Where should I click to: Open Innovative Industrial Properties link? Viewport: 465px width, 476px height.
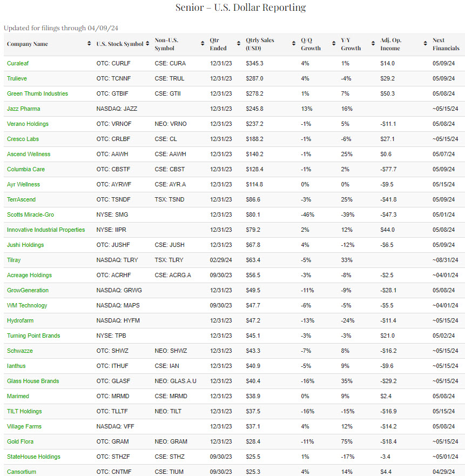click(46, 230)
